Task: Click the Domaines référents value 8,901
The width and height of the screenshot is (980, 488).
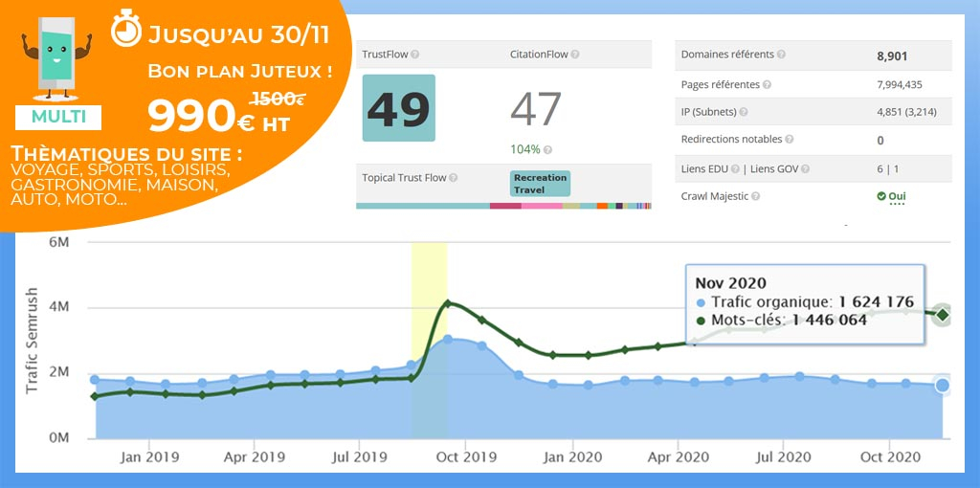Action: pyautogui.click(x=892, y=56)
